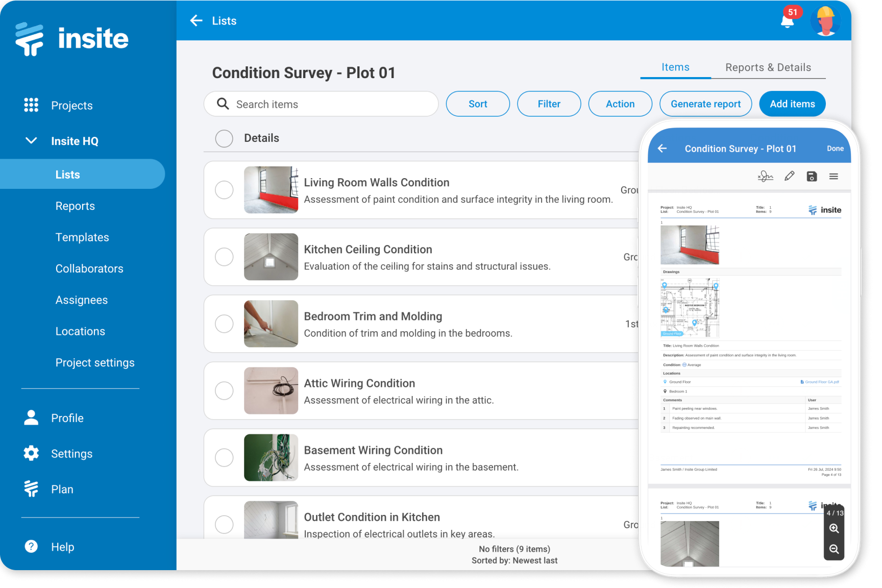882x588 pixels.
Task: Collapse the Insite HQ section
Action: pyautogui.click(x=31, y=141)
